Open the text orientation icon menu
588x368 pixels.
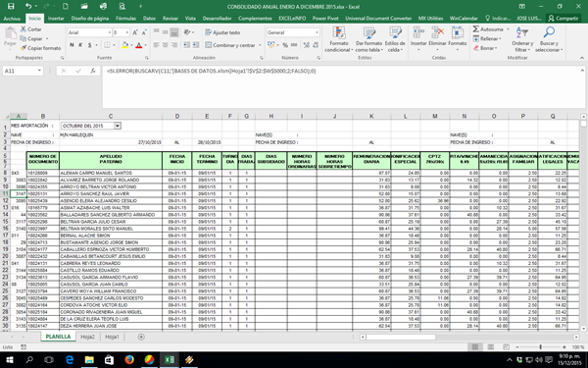coord(188,32)
